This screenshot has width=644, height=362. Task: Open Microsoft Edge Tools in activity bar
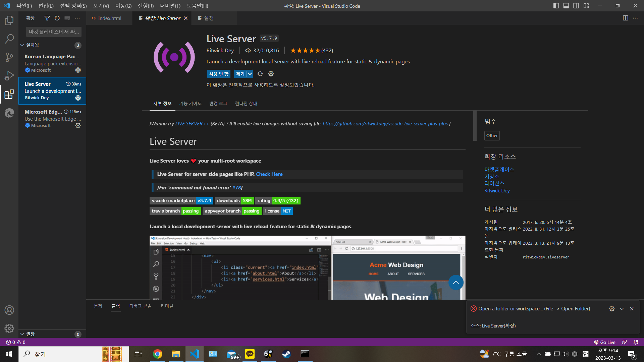[9, 113]
